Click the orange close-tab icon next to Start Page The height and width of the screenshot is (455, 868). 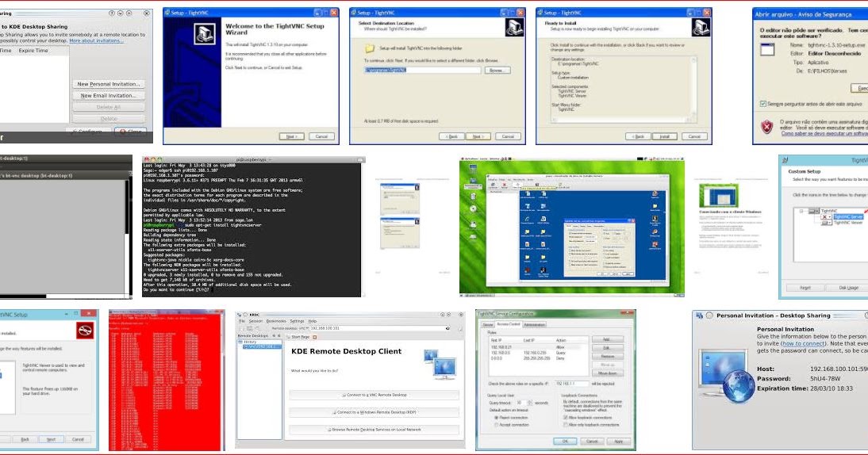315,337
